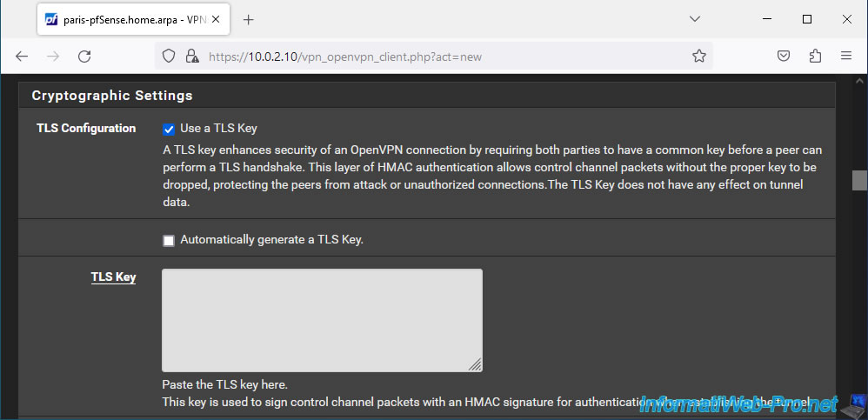
Task: Click the URL address bar
Action: (x=433, y=56)
